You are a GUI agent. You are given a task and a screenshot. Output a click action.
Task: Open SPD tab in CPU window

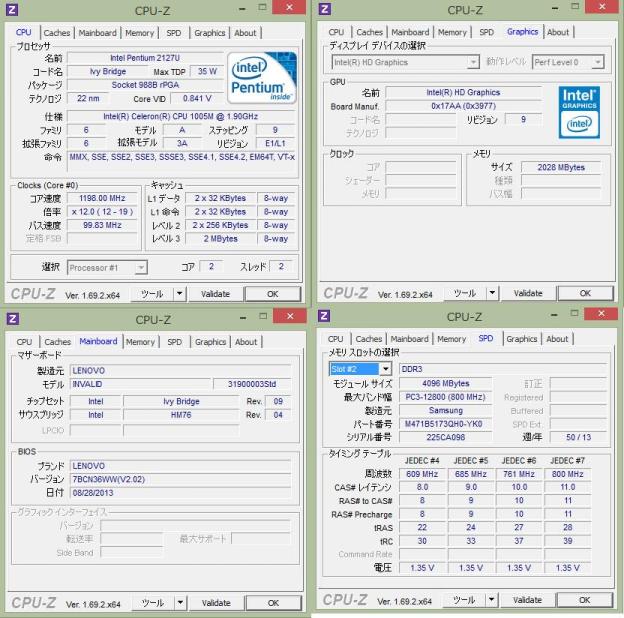pos(174,33)
